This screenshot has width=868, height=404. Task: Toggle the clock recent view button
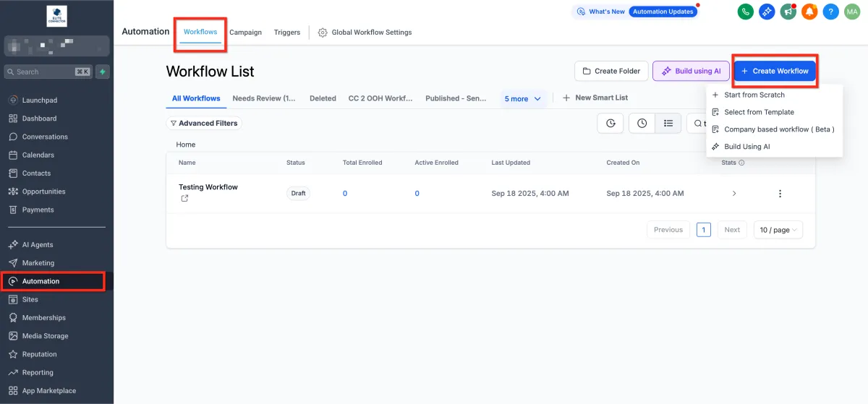[x=642, y=124]
